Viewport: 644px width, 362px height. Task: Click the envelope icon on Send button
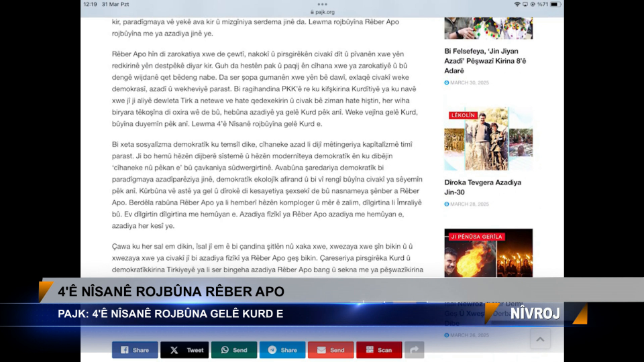pos(321,350)
